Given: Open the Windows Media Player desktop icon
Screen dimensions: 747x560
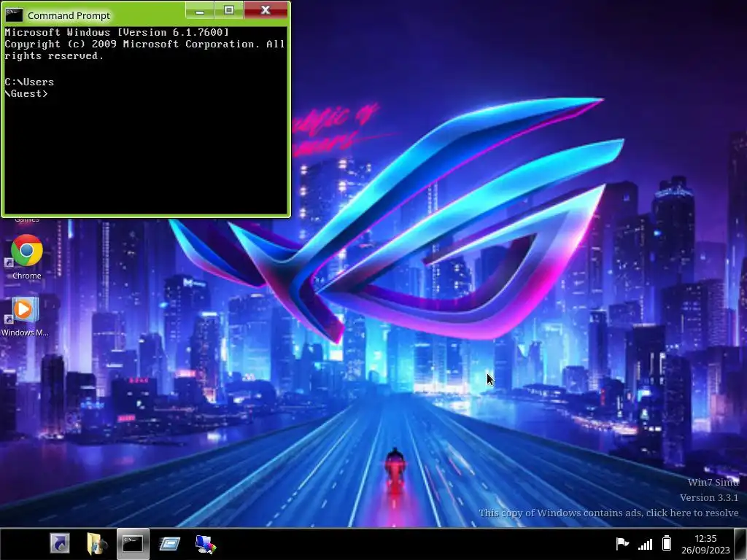Looking at the screenshot, I should (25, 316).
